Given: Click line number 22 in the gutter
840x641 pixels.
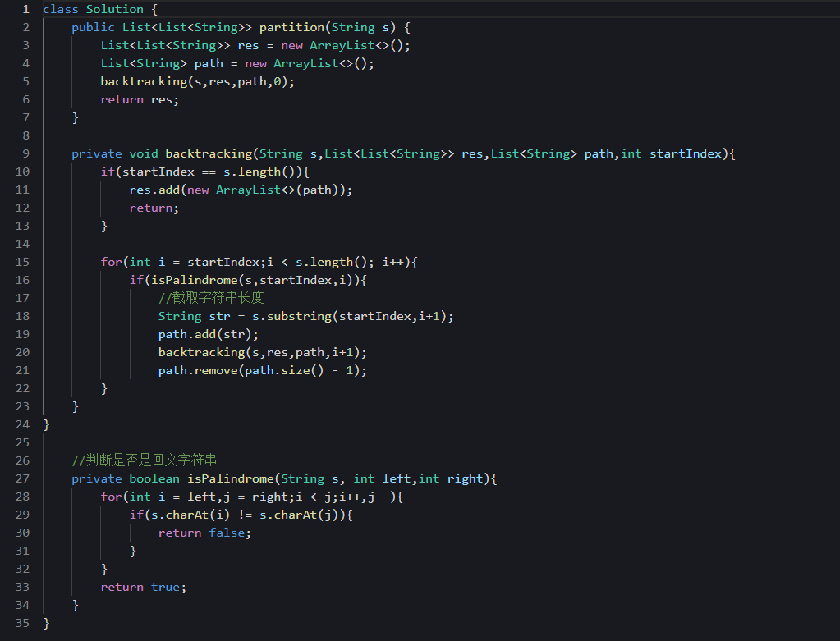Looking at the screenshot, I should pyautogui.click(x=22, y=388).
